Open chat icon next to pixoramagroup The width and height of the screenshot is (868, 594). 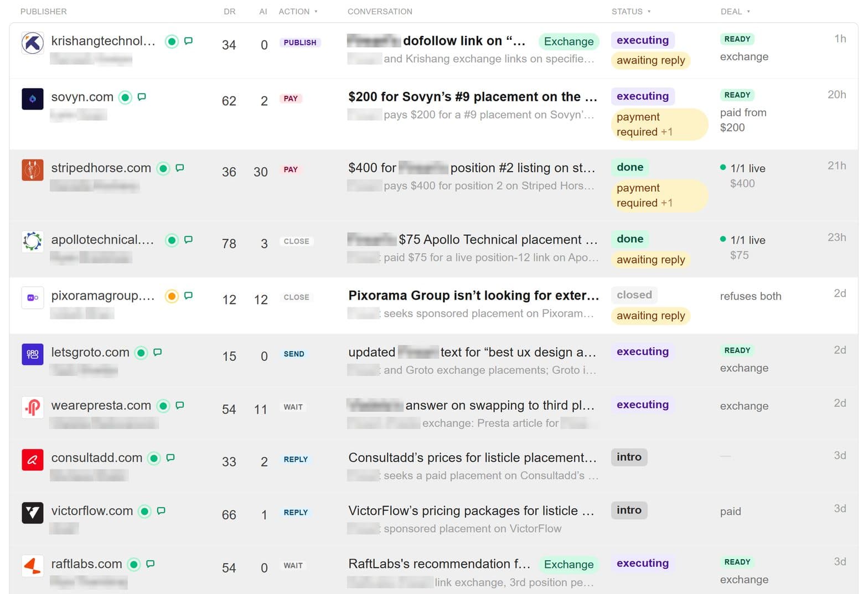(188, 296)
